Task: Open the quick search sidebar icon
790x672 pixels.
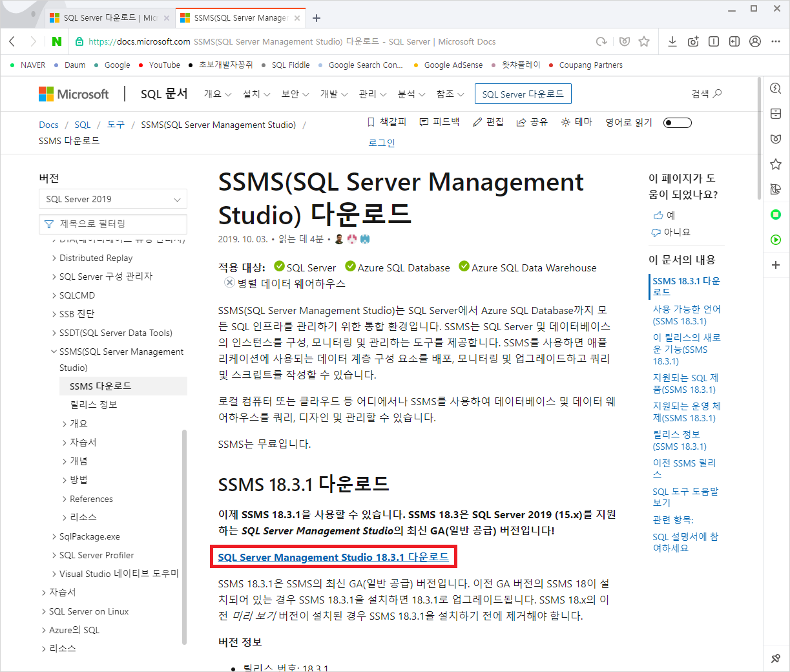Action: click(x=776, y=89)
